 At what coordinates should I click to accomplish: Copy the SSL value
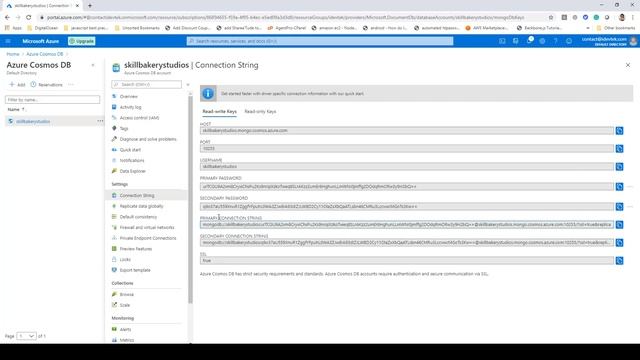[x=619, y=260]
